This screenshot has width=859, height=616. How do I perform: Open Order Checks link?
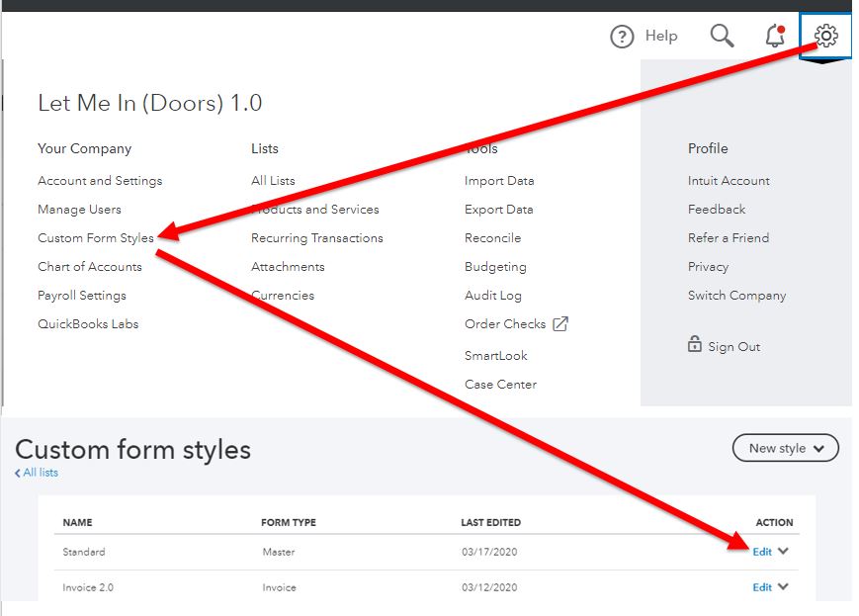coord(505,324)
